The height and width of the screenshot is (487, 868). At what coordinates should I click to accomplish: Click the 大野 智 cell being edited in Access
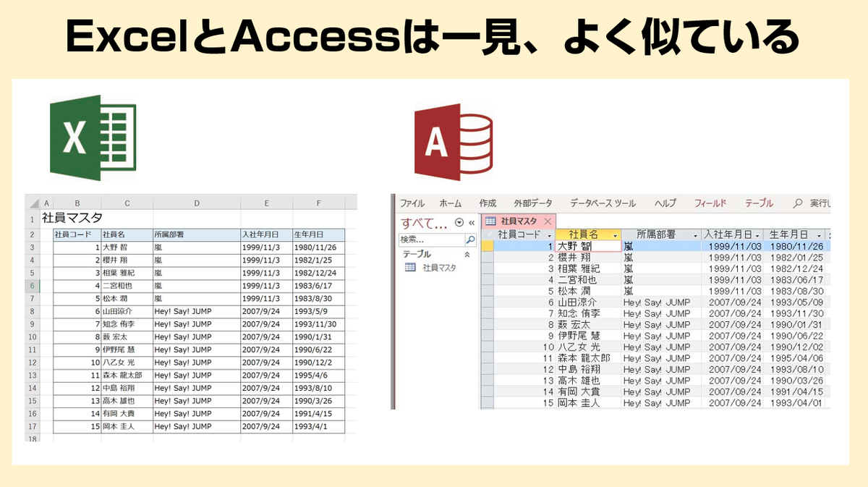(x=588, y=246)
